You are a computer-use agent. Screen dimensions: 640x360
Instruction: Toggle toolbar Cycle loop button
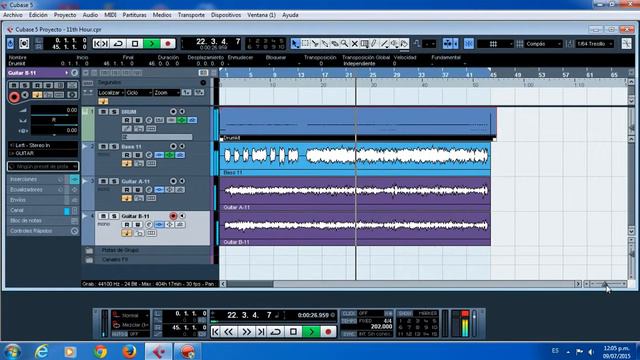click(x=118, y=44)
